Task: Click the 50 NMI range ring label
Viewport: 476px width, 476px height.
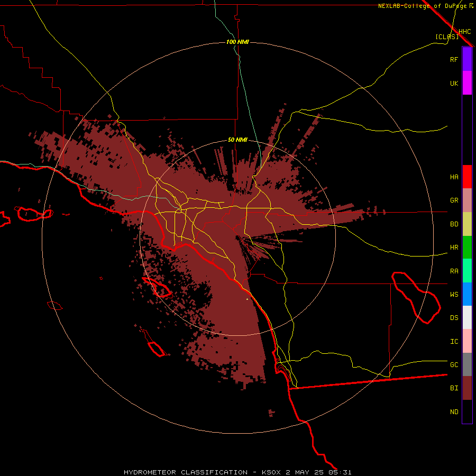Action: pos(237,140)
